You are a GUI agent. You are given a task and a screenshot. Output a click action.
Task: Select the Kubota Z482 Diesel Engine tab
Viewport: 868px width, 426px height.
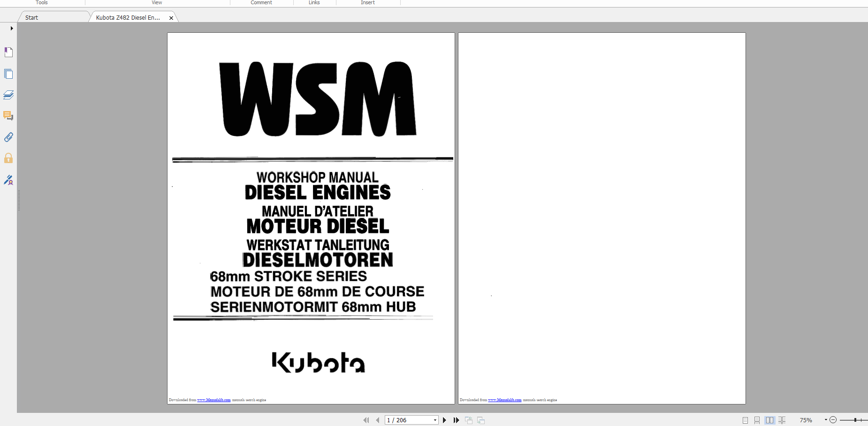128,17
